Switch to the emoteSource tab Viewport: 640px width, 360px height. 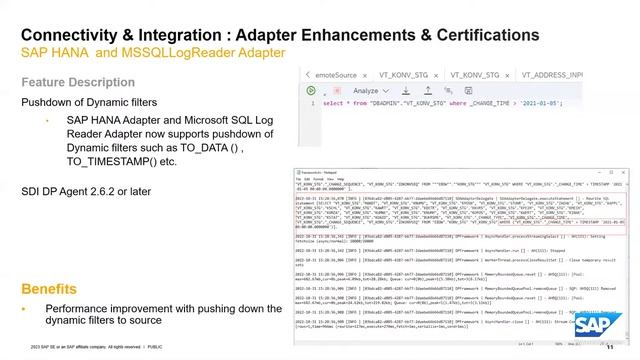click(x=336, y=75)
